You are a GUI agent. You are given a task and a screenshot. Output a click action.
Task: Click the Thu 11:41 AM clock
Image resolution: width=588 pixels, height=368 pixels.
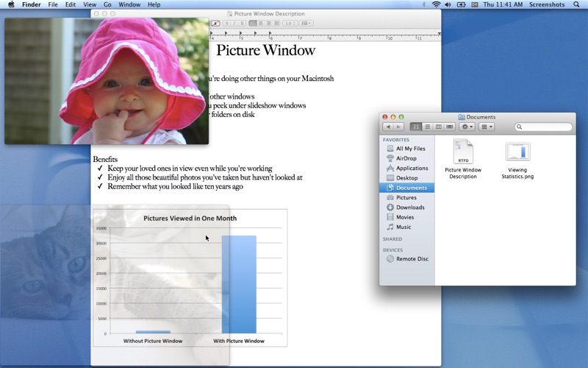[503, 4]
